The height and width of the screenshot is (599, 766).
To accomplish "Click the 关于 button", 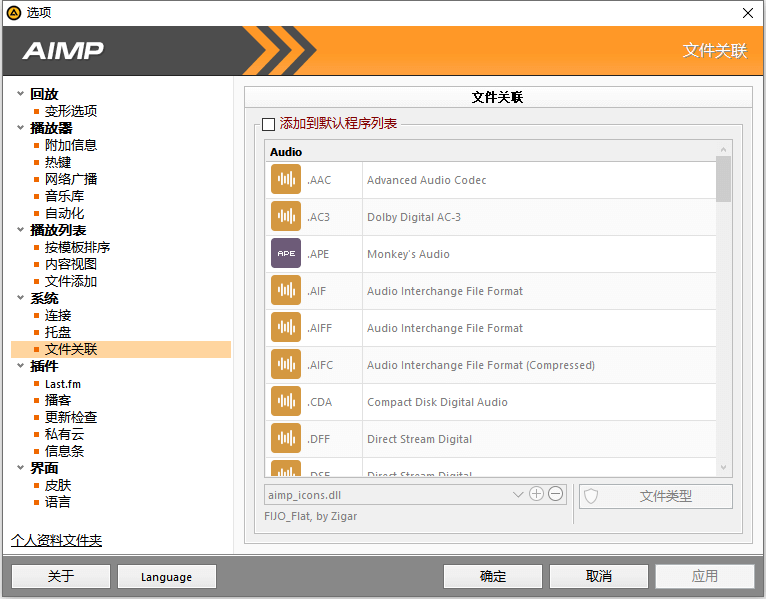I will click(x=61, y=577).
